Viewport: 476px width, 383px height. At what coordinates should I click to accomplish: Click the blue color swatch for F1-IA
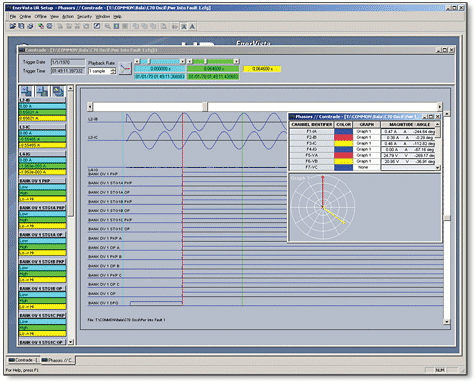343,131
